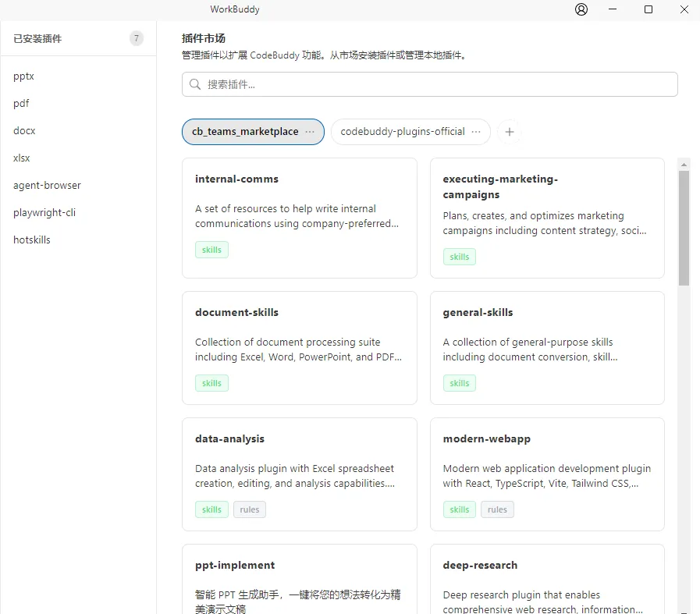Open the user account profile icon
700x614 pixels.
click(x=581, y=9)
